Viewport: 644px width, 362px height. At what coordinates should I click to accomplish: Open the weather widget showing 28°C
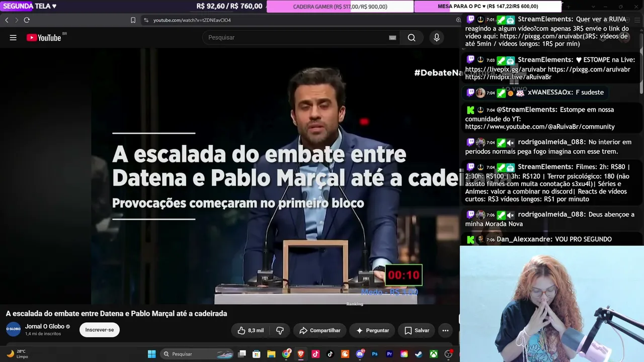(17, 354)
